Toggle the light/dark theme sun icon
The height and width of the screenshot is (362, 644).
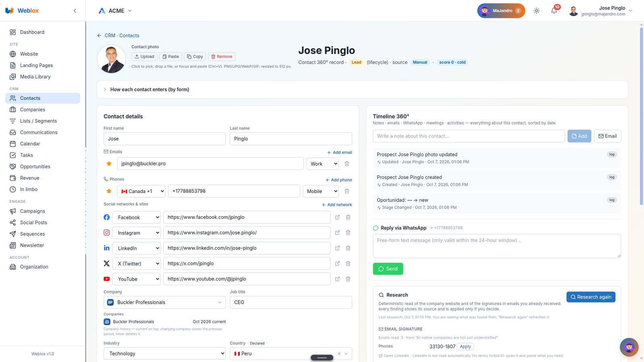pyautogui.click(x=537, y=11)
